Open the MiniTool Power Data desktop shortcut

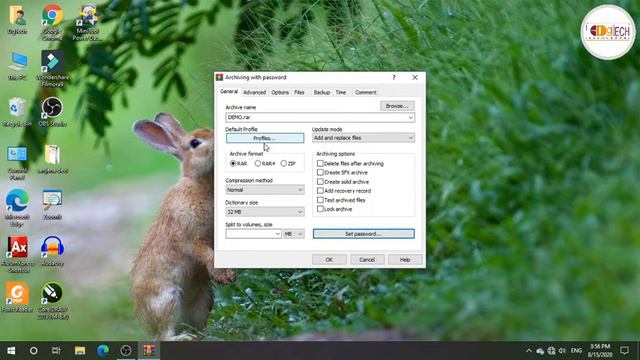[87, 21]
